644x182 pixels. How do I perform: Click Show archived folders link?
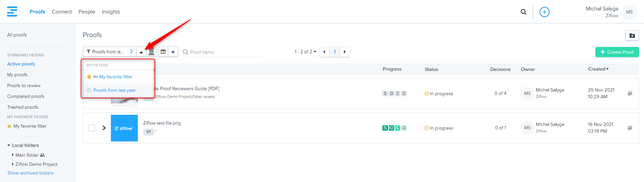(x=30, y=173)
